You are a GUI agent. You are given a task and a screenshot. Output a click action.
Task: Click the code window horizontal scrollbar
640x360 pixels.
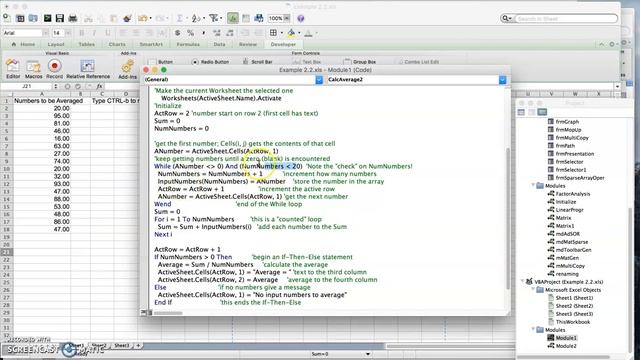[x=168, y=313]
